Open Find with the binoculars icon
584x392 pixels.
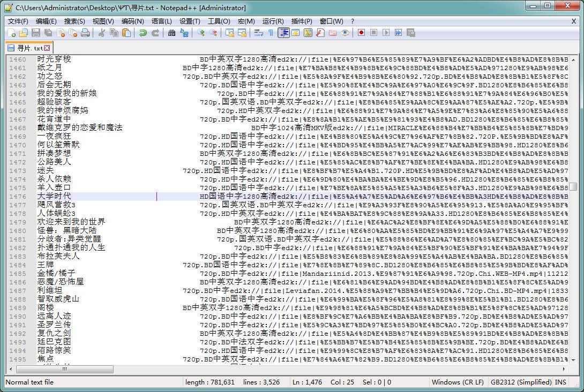tap(171, 33)
